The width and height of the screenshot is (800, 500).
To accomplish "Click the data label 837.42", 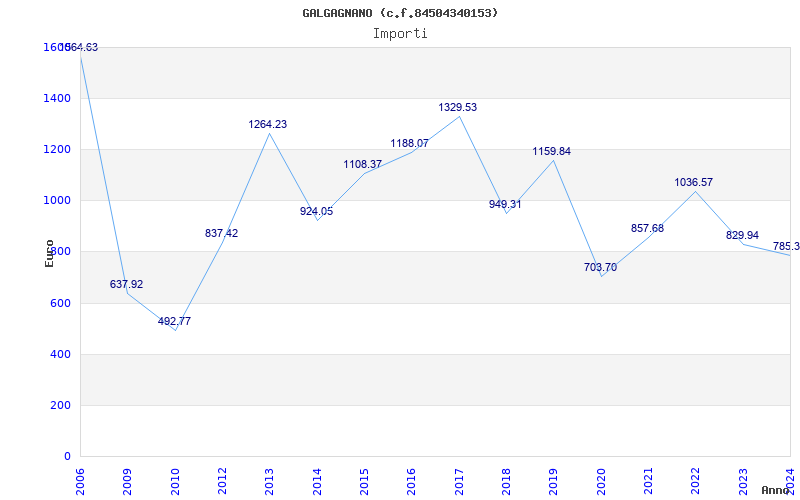I will pos(221,233).
